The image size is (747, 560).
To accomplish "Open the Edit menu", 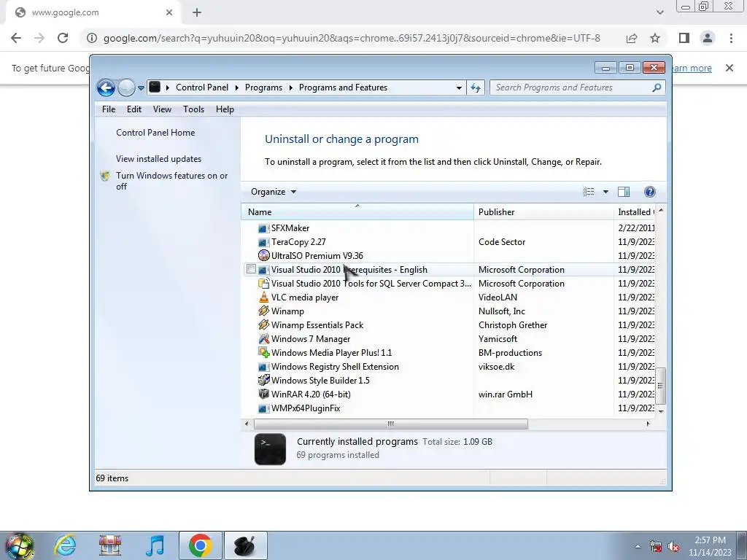I will (x=134, y=109).
